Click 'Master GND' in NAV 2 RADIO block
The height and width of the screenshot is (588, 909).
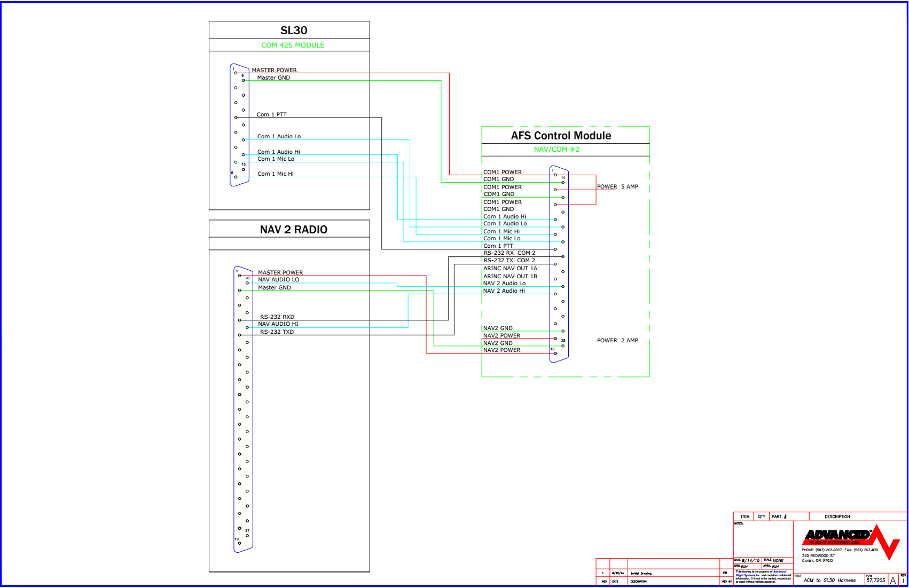point(275,287)
